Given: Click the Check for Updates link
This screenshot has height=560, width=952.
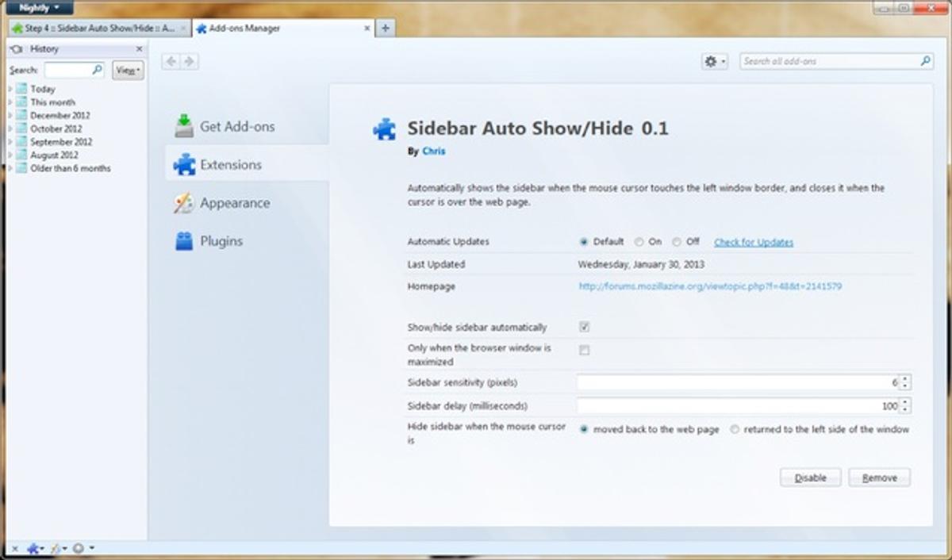Looking at the screenshot, I should (x=754, y=242).
